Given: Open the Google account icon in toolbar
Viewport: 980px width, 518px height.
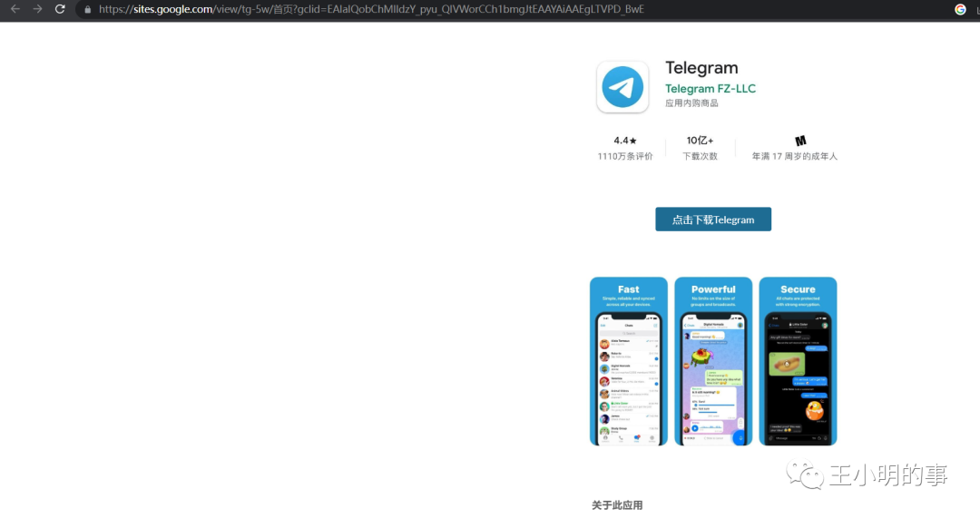Looking at the screenshot, I should (x=960, y=9).
